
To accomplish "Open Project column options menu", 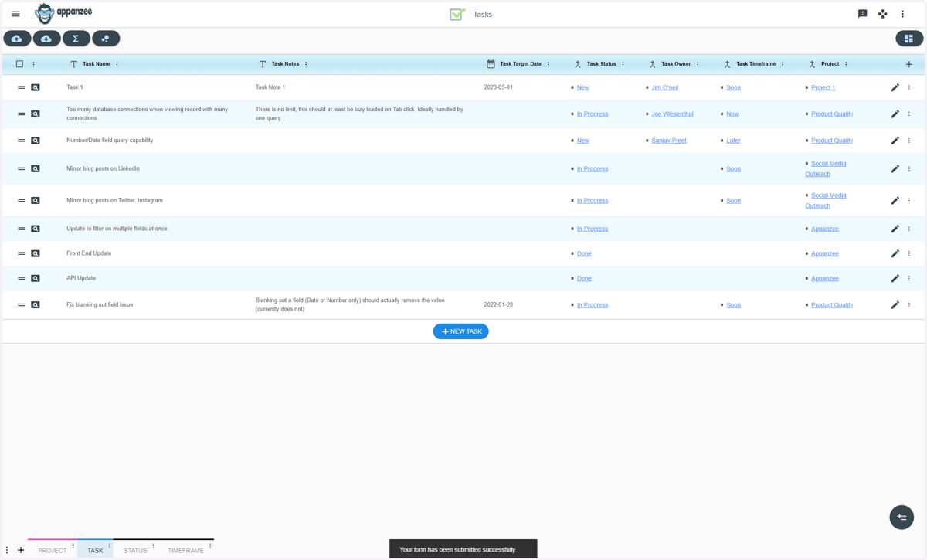I will (x=846, y=64).
